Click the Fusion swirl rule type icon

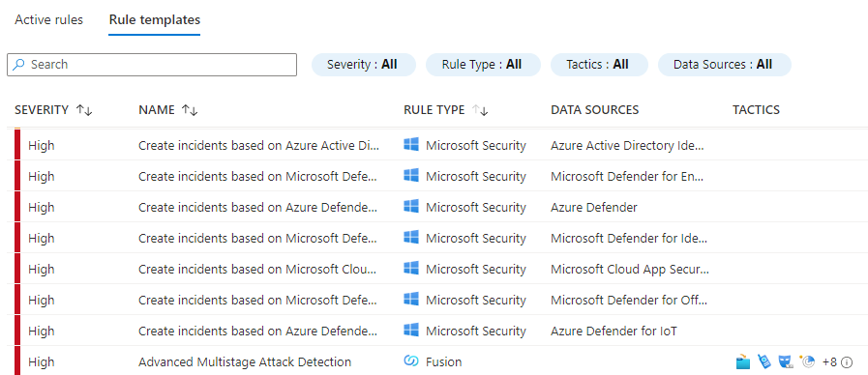click(x=411, y=361)
